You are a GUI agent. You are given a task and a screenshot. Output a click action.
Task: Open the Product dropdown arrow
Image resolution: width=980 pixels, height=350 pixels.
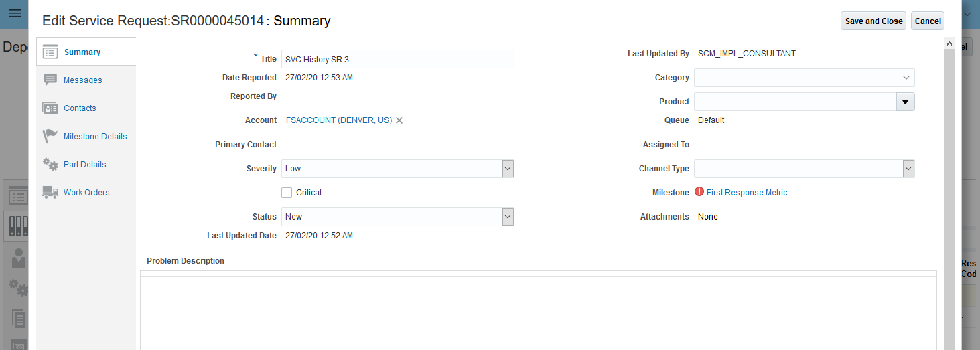(x=905, y=102)
